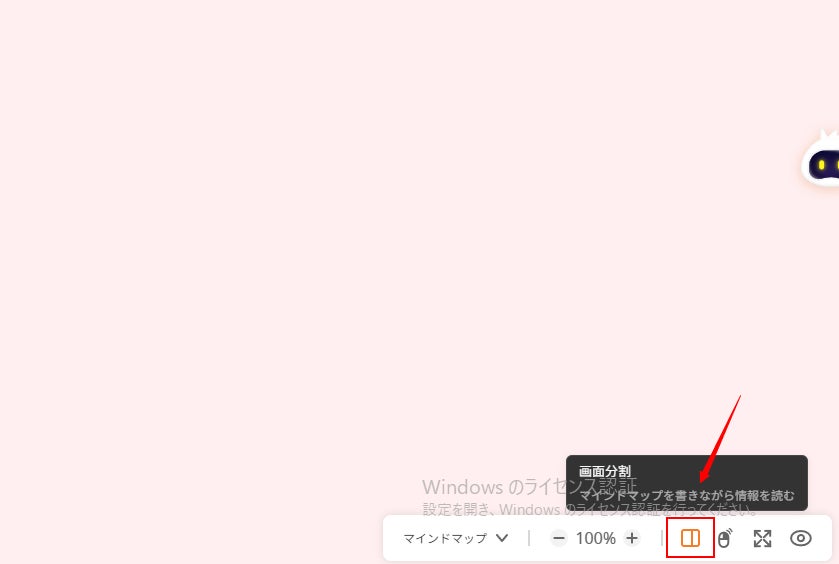Click the 画面分割 tooltip title
839x564 pixels.
605,471
